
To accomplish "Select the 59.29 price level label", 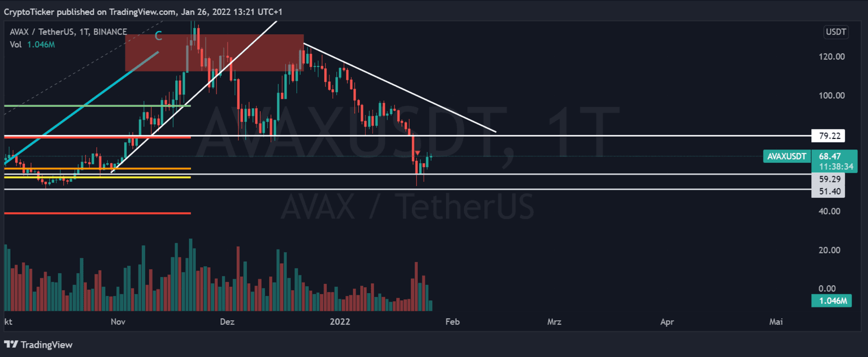I will [828, 178].
